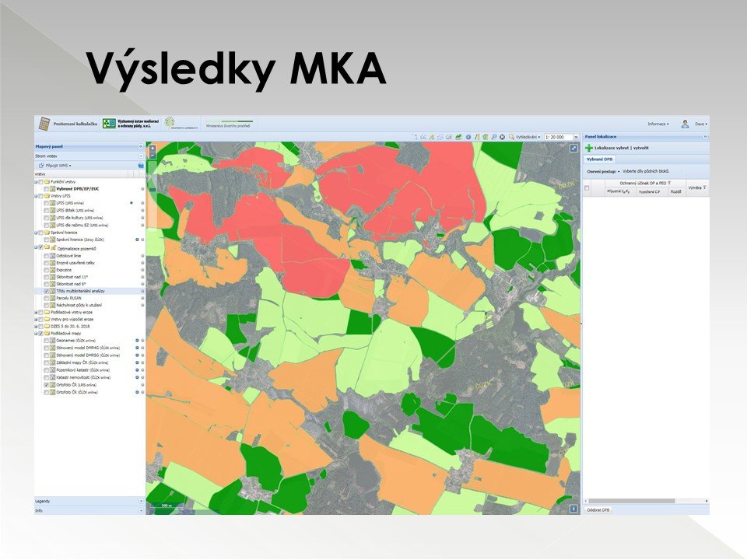This screenshot has width=747, height=560.
Task: Click the map zoom out minus button
Action: [152, 156]
